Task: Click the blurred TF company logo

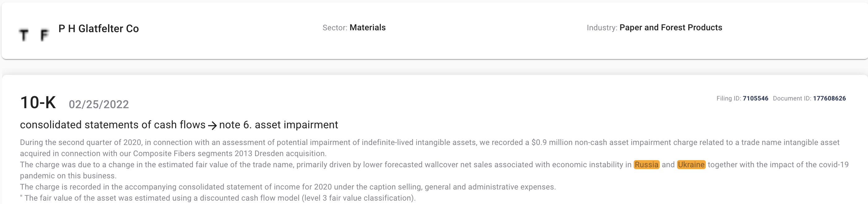Action: [34, 35]
